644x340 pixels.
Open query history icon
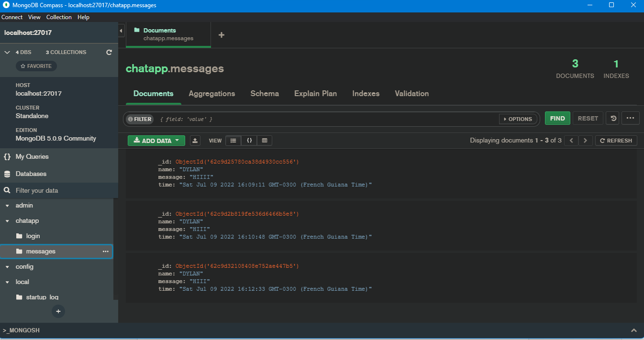pyautogui.click(x=613, y=119)
